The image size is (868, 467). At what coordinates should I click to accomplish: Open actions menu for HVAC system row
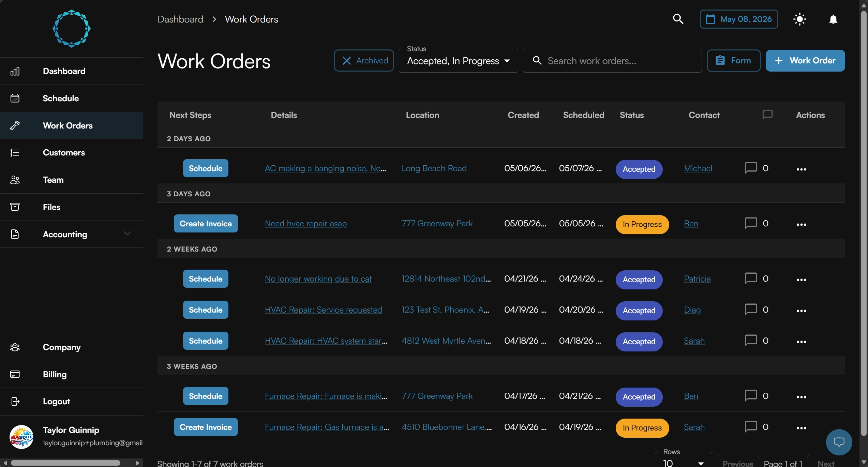click(x=801, y=342)
